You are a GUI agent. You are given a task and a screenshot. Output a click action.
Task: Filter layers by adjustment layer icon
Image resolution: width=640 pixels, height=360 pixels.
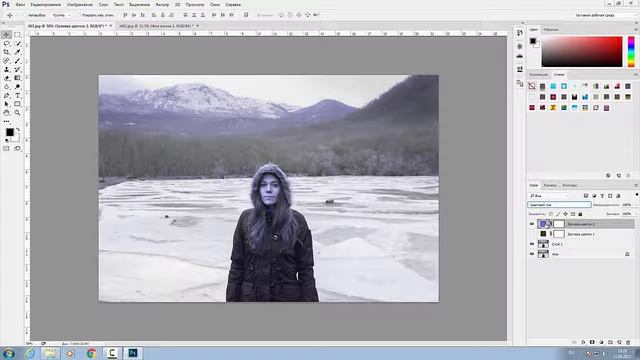click(x=594, y=196)
